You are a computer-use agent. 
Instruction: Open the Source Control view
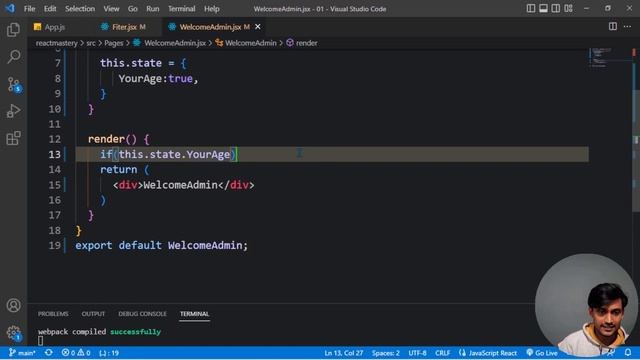(x=13, y=84)
